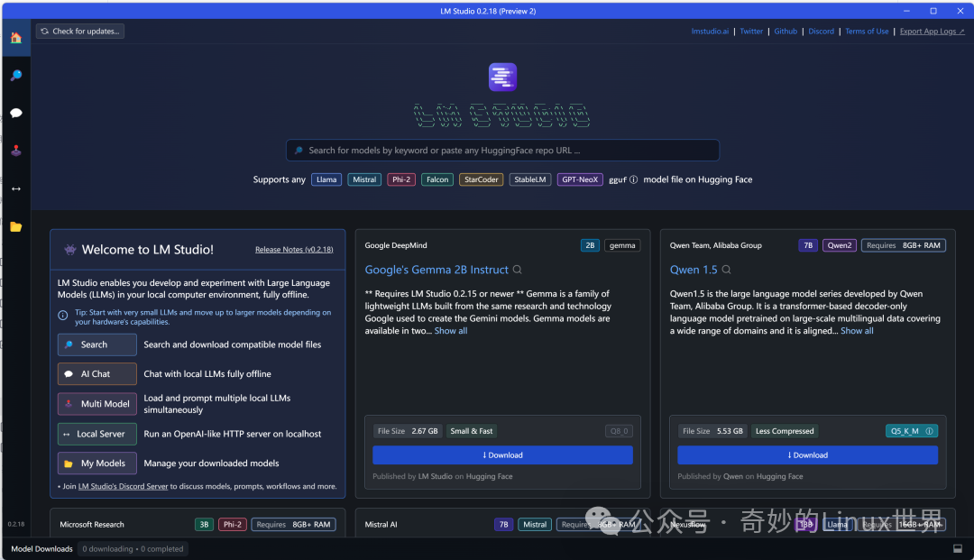Click the 2B tag on Gemma card
The width and height of the screenshot is (974, 560).
click(590, 245)
